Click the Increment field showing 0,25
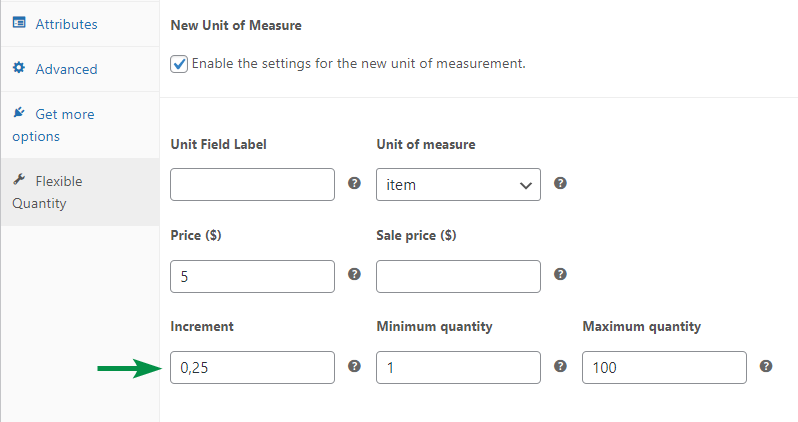The image size is (798, 422). click(x=252, y=368)
